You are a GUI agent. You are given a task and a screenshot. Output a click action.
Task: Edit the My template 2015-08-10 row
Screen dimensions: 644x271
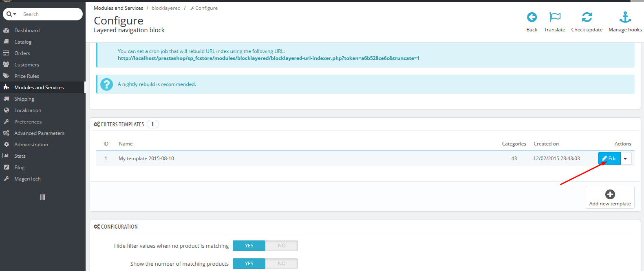tap(609, 159)
